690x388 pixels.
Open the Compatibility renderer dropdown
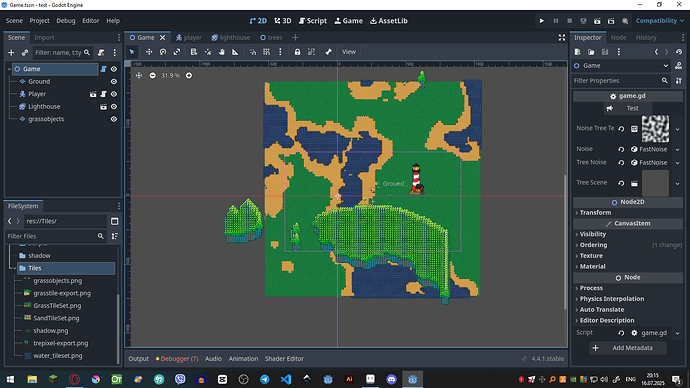(x=660, y=21)
